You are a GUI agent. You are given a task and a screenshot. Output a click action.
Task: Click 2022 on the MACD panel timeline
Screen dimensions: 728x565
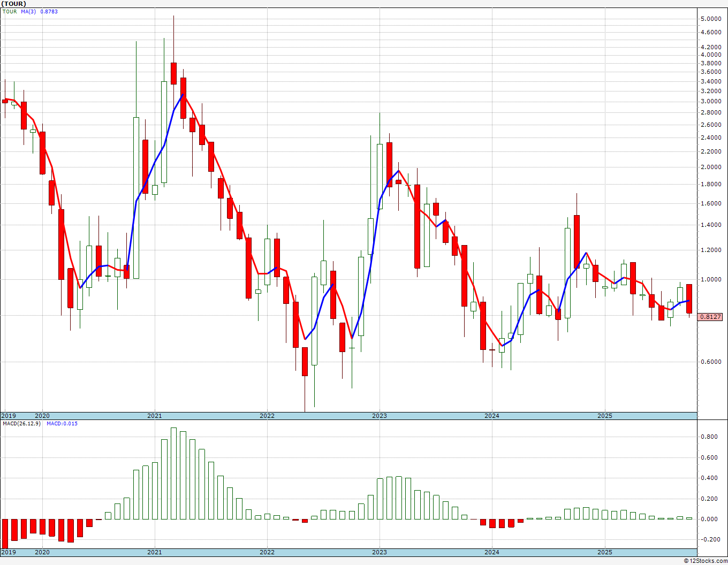pos(267,552)
